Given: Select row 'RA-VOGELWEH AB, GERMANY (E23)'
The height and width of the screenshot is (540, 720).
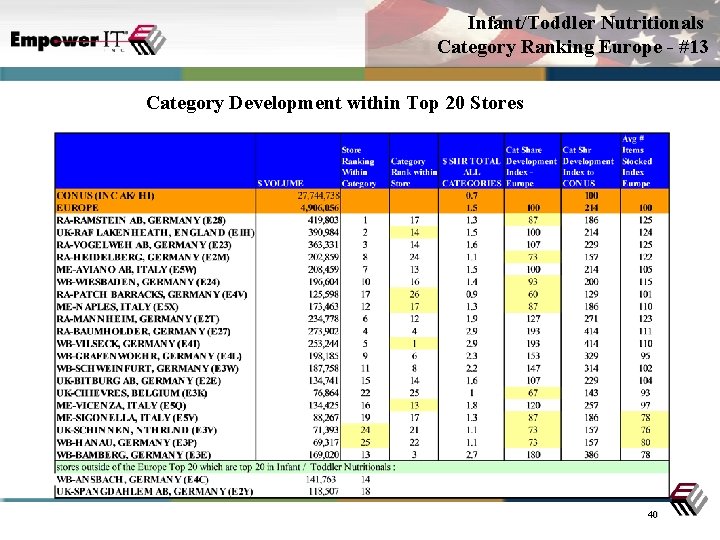Looking at the screenshot, I should pos(362,245).
